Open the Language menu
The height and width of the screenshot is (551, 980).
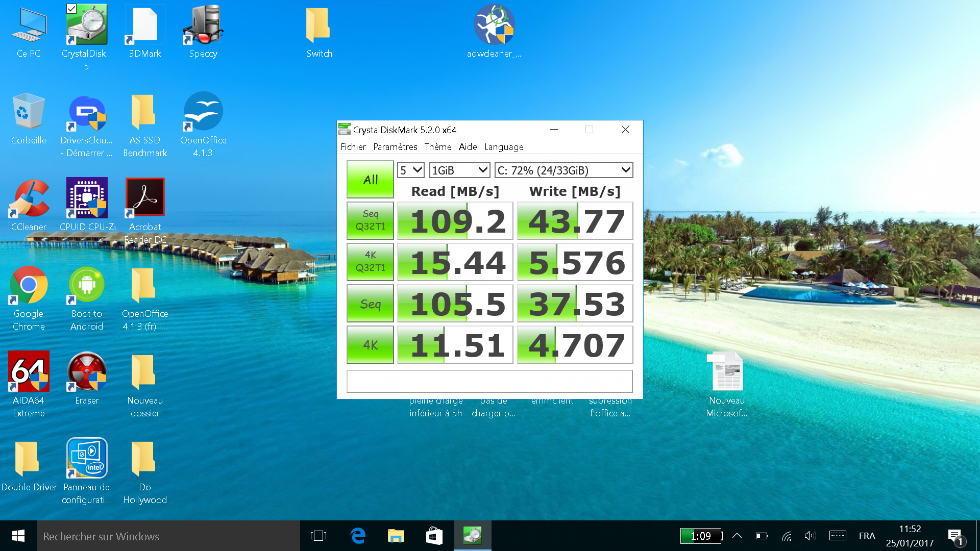[503, 147]
